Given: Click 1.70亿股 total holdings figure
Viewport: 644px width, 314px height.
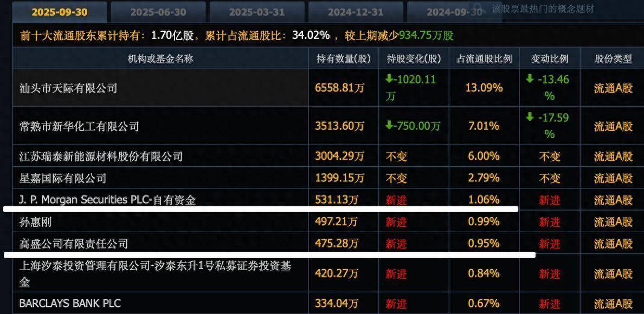Looking at the screenshot, I should tap(172, 36).
